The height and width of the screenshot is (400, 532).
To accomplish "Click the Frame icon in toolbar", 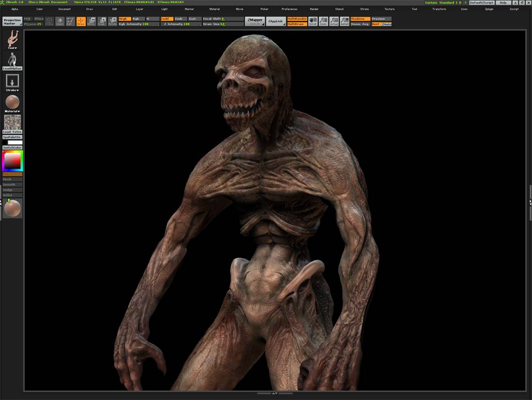I will 49,21.
